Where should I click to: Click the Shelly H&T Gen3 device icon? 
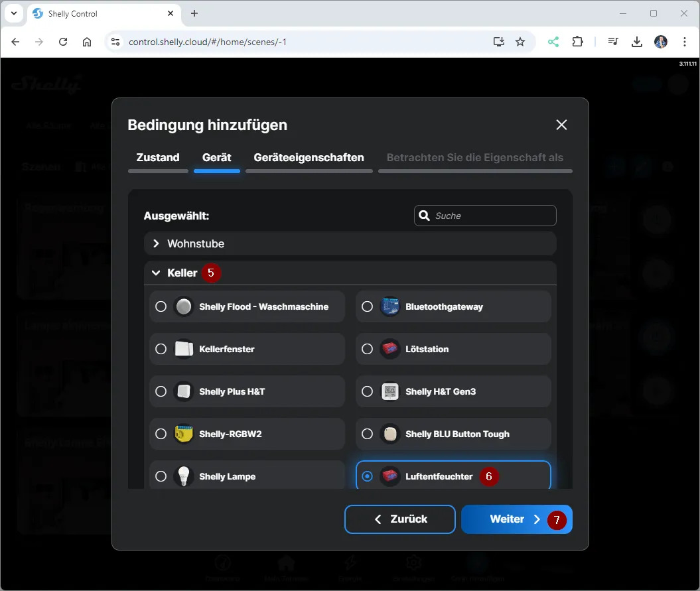[390, 391]
